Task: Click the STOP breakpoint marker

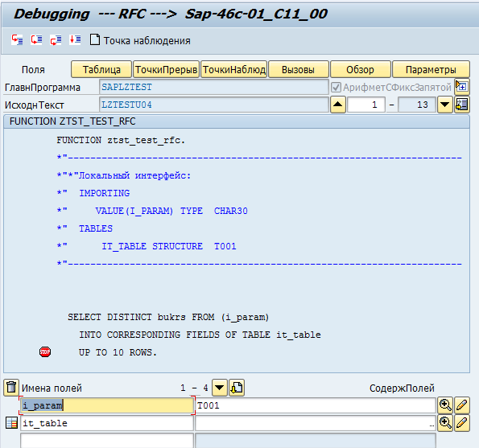Action: coord(45,351)
